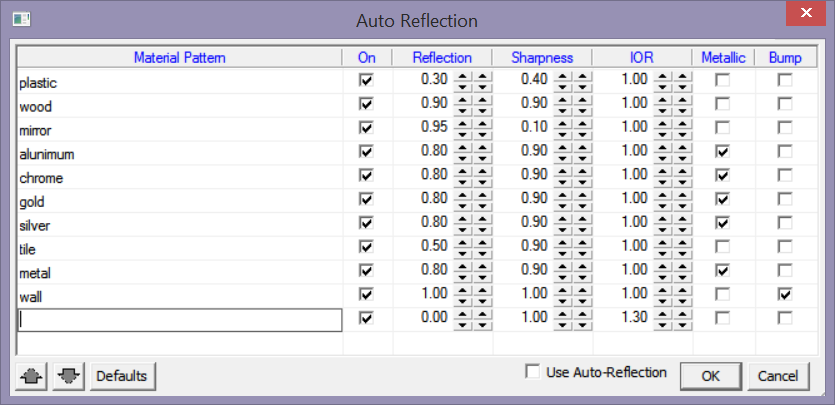The width and height of the screenshot is (835, 405).
Task: Enable Bump for the gold material
Action: [x=786, y=200]
